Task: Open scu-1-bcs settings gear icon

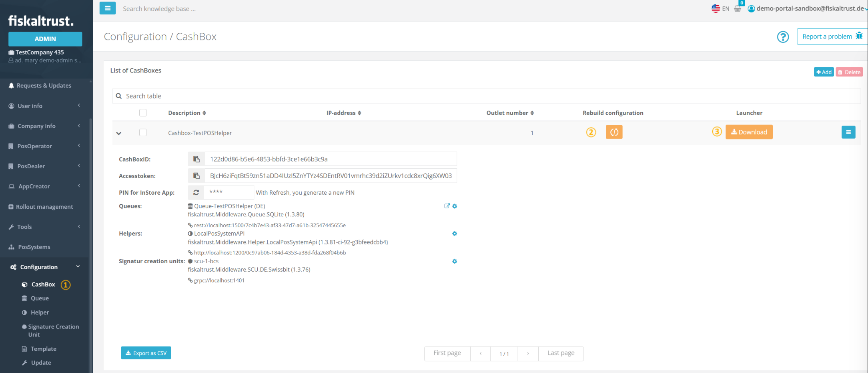Action: point(455,261)
